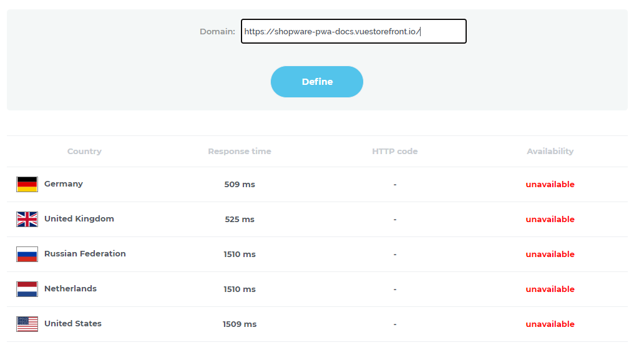Click the unavailable status for Germany
Image resolution: width=644 pixels, height=360 pixels.
tap(550, 184)
